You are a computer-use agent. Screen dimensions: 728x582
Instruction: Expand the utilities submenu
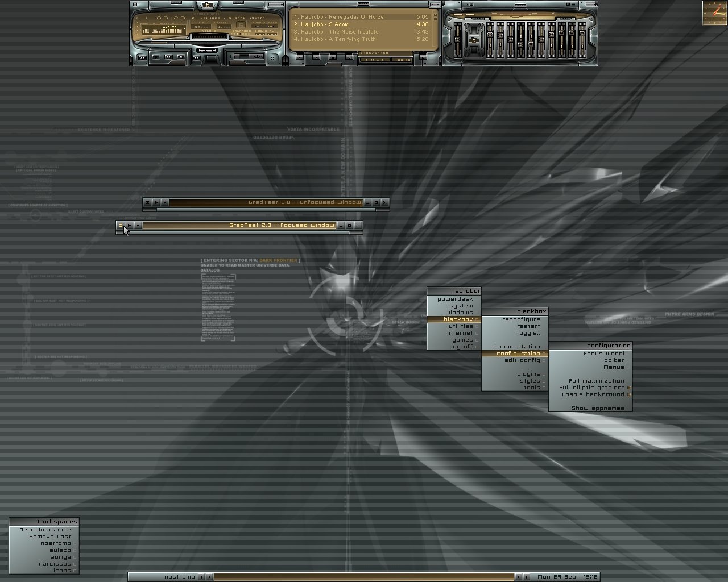(454, 326)
